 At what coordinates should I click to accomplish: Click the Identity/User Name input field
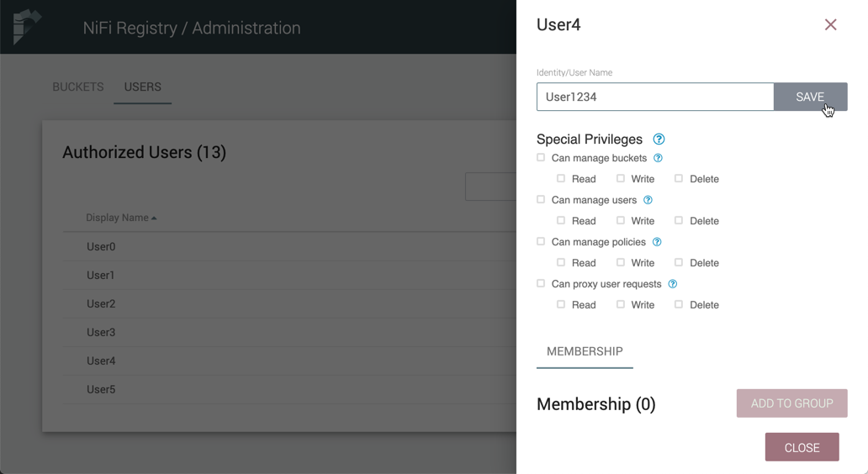pyautogui.click(x=654, y=97)
